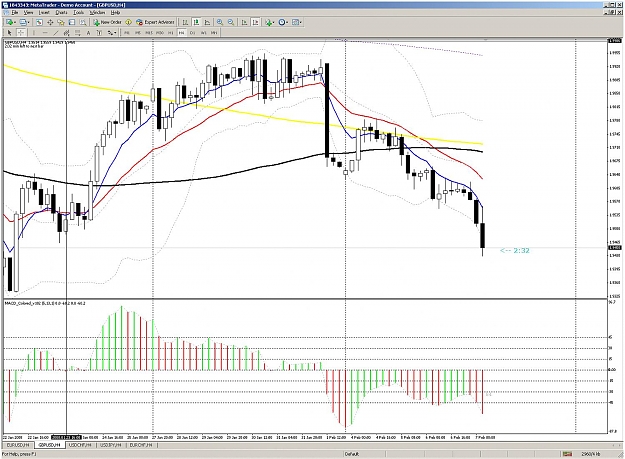Expand the Arrows objects dropdown
This screenshot has height=459, width=625.
pos(116,33)
